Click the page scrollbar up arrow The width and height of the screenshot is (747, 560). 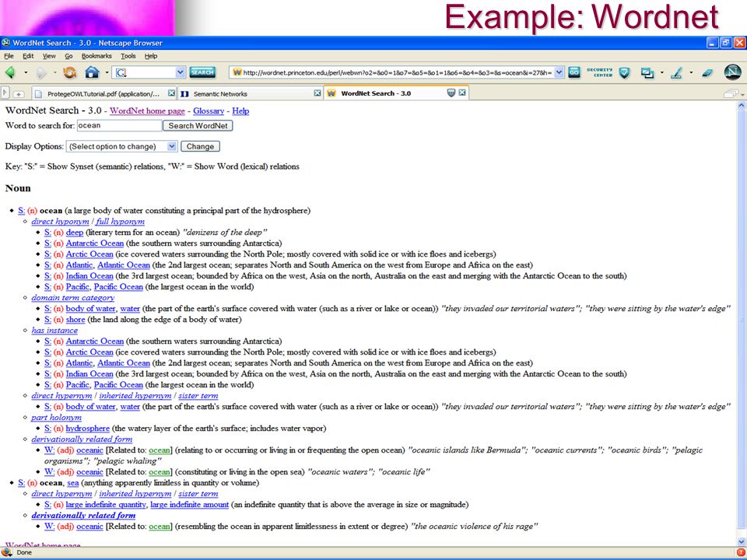click(742, 107)
